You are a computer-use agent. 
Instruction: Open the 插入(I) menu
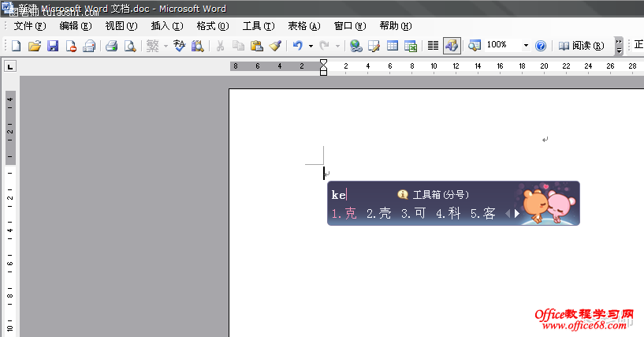click(167, 26)
